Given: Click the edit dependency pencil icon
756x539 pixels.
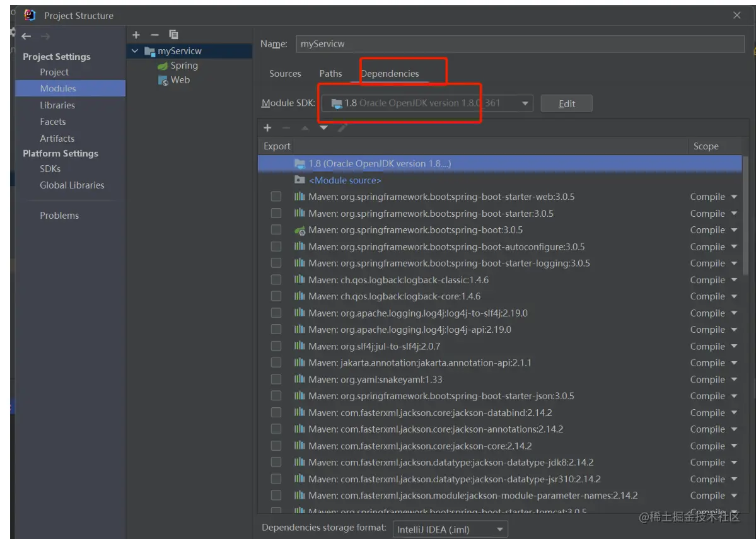Looking at the screenshot, I should pyautogui.click(x=342, y=128).
